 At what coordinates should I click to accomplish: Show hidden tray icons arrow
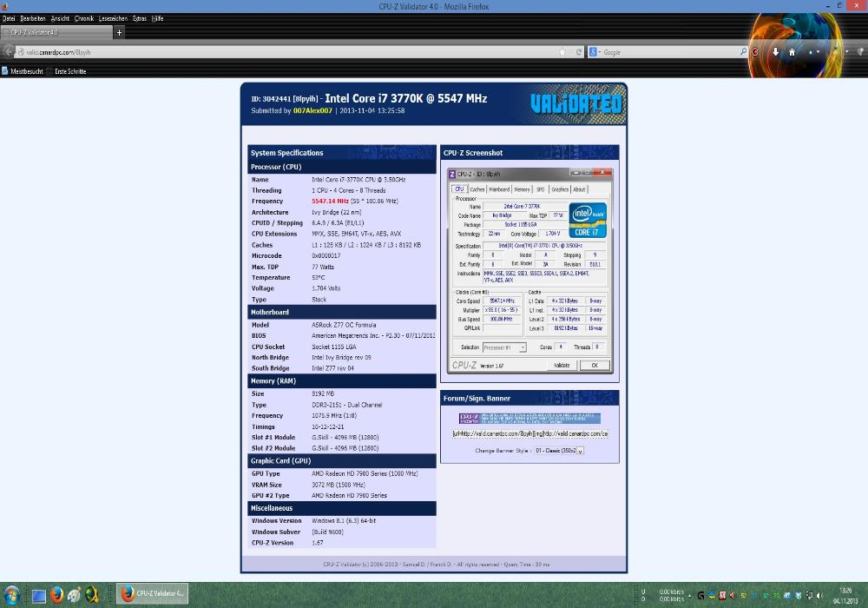pyautogui.click(x=690, y=596)
